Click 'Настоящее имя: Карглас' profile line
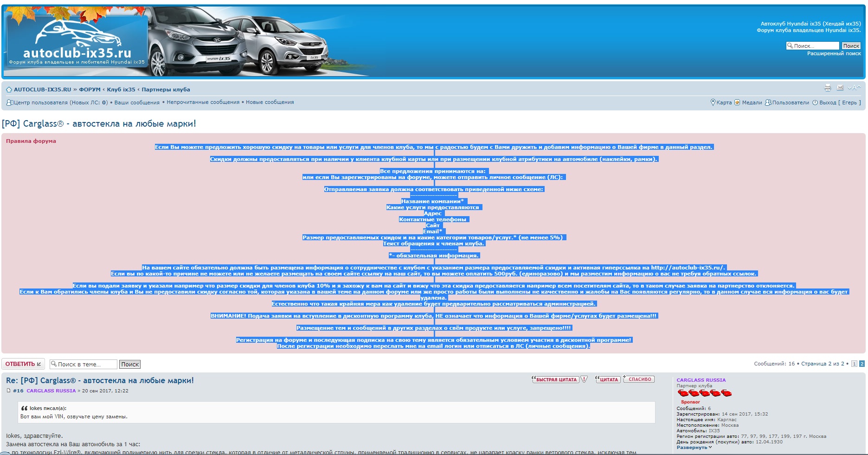Screen dimensions: 868x455 click(707, 420)
